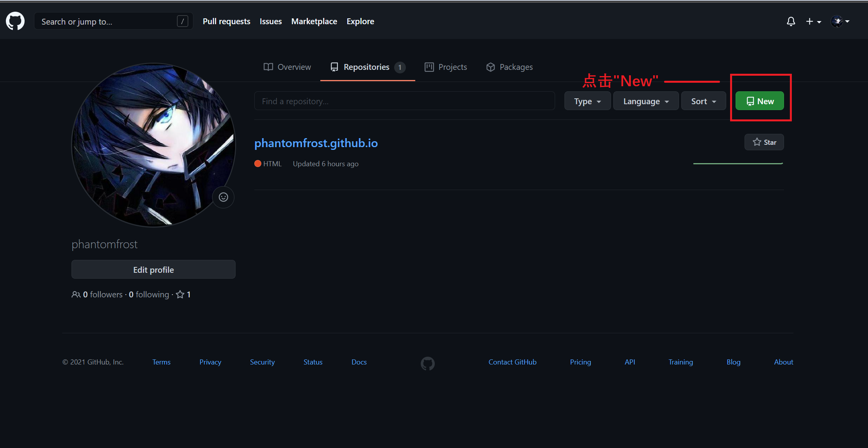Image resolution: width=868 pixels, height=448 pixels.
Task: Open starred repositories star count
Action: coord(183,295)
